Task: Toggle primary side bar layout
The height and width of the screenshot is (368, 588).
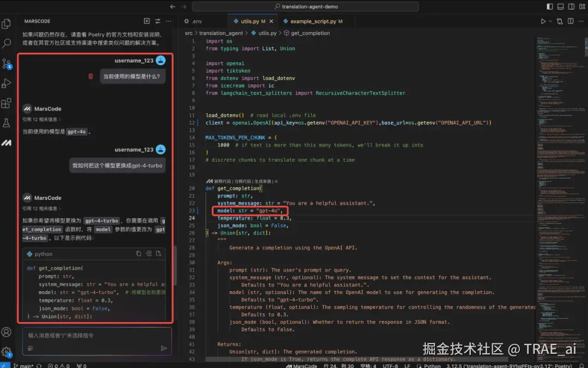Action: coord(549,7)
